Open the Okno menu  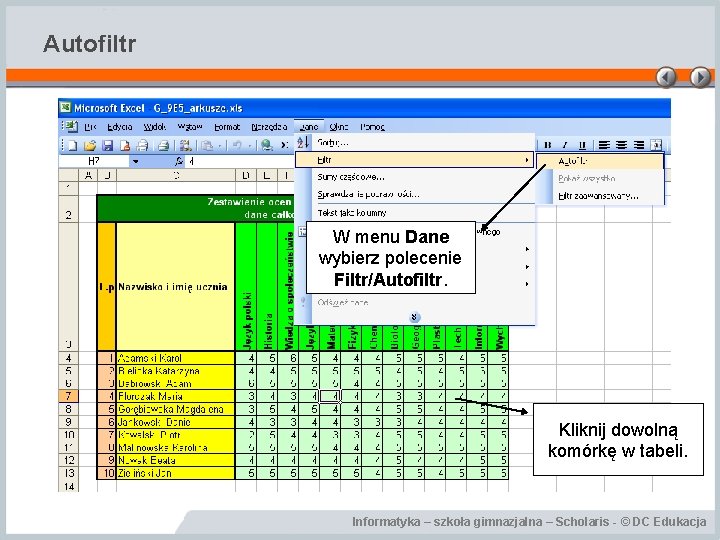pyautogui.click(x=339, y=127)
